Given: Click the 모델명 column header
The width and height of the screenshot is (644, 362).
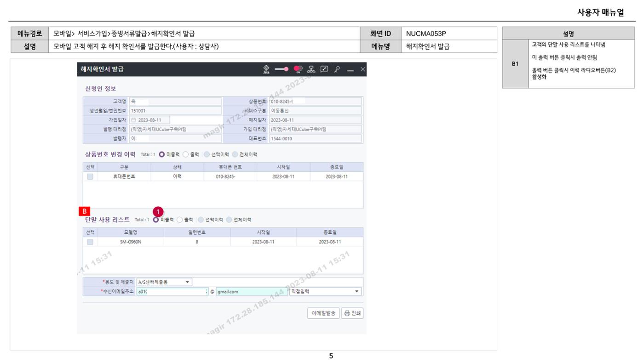Looking at the screenshot, I should tap(131, 232).
